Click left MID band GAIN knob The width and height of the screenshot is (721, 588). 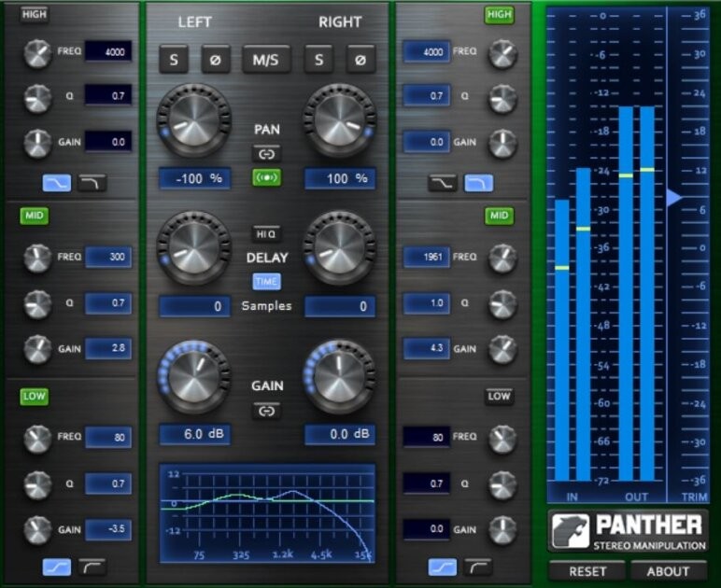pos(37,349)
